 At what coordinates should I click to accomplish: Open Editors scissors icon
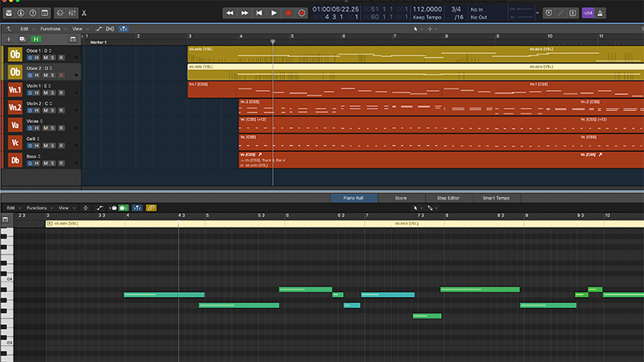point(85,13)
